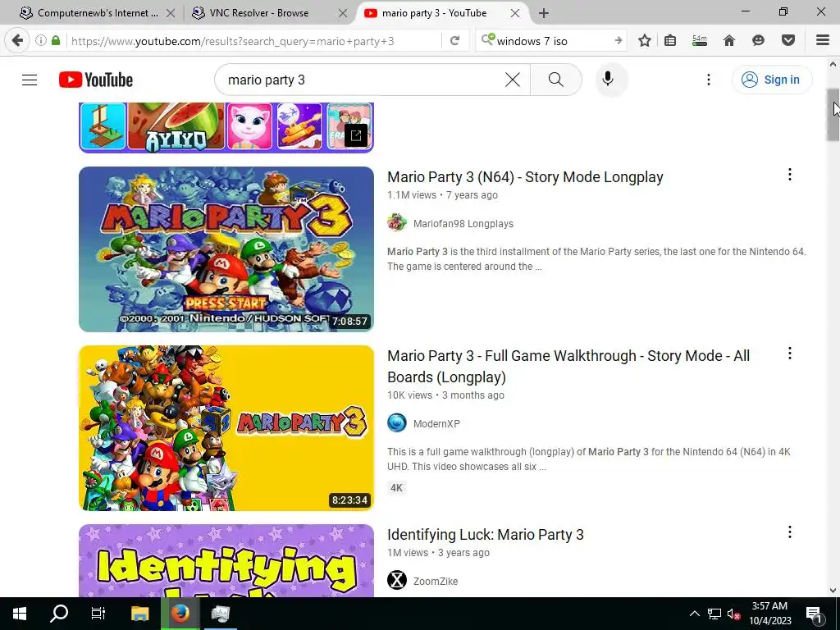Open the taskbar clock showing 3:57 AM

(x=769, y=614)
